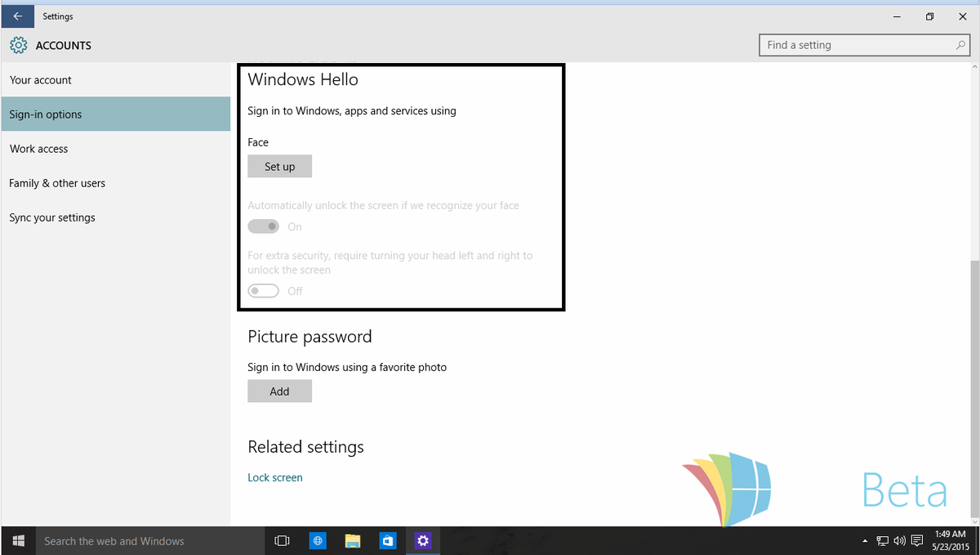Image resolution: width=980 pixels, height=555 pixels.
Task: Open the Outlook app on taskbar
Action: tap(387, 540)
